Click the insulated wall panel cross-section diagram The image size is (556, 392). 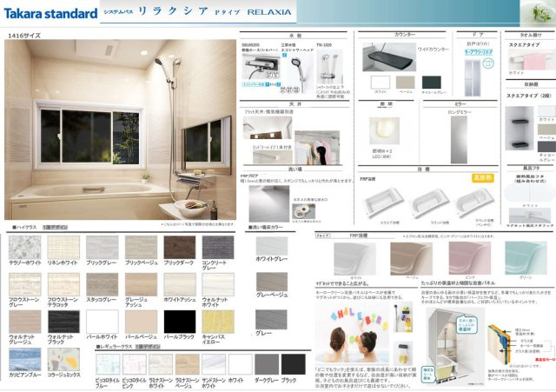point(500,344)
